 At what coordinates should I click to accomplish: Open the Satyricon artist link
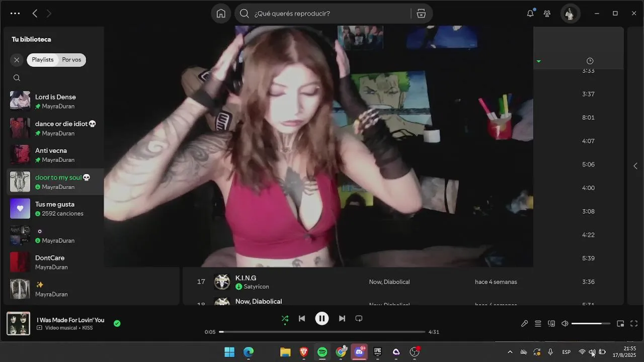click(x=256, y=287)
